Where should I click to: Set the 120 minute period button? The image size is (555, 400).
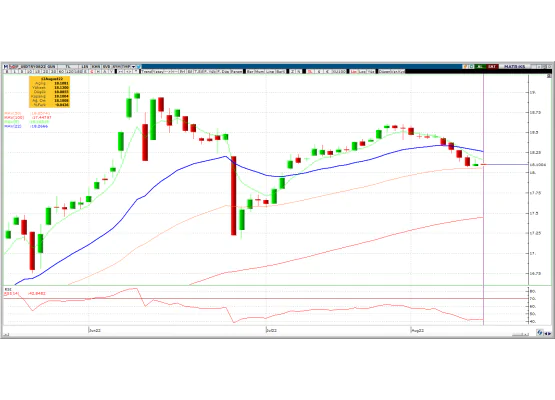(x=69, y=71)
